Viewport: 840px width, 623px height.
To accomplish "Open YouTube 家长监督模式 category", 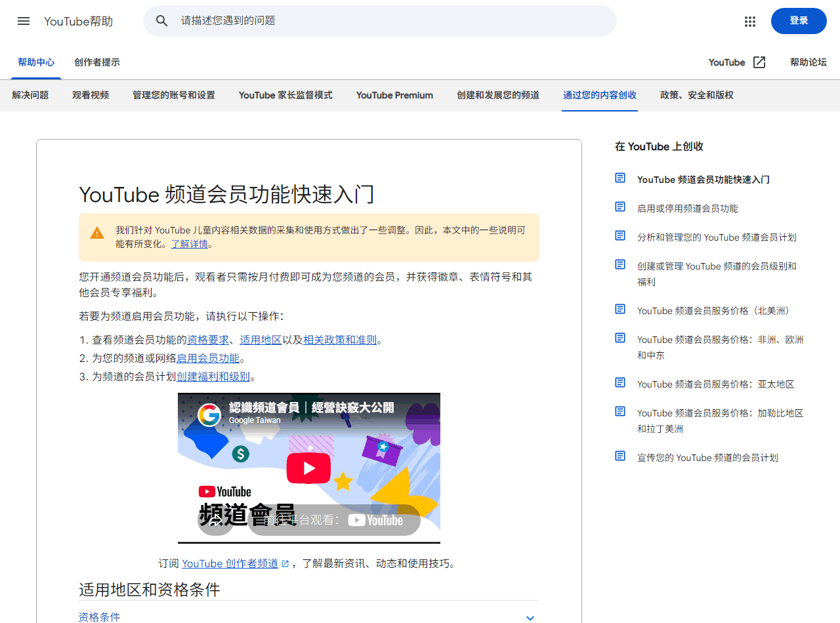I will coord(285,95).
